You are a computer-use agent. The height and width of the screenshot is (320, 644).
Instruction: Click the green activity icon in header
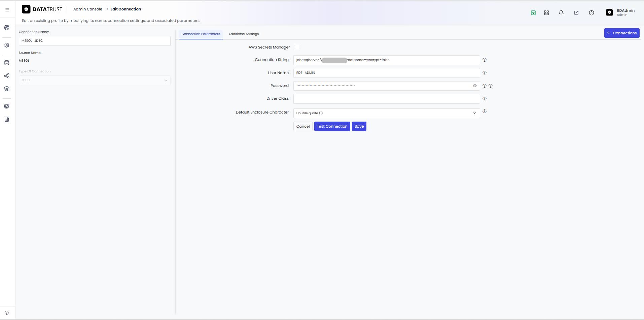[x=533, y=13]
